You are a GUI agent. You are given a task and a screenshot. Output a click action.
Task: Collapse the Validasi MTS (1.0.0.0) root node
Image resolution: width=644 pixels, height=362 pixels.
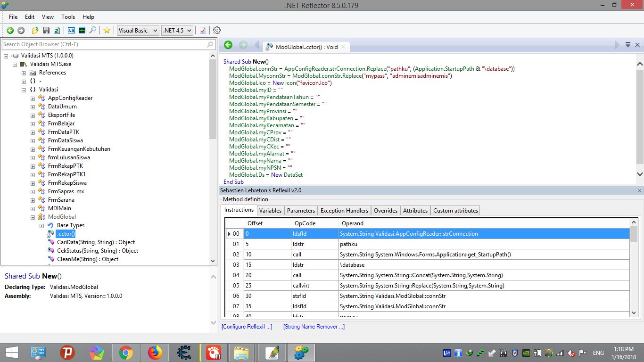(x=6, y=56)
